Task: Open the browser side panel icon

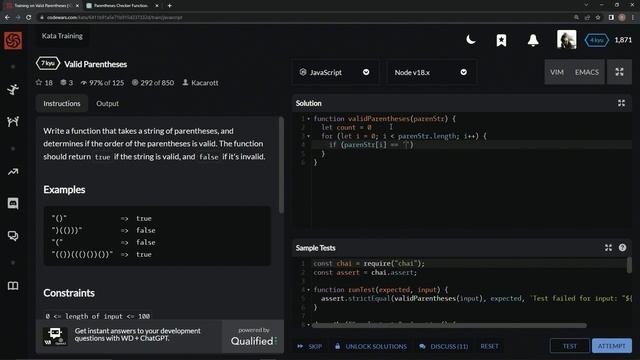Action: pos(611,18)
